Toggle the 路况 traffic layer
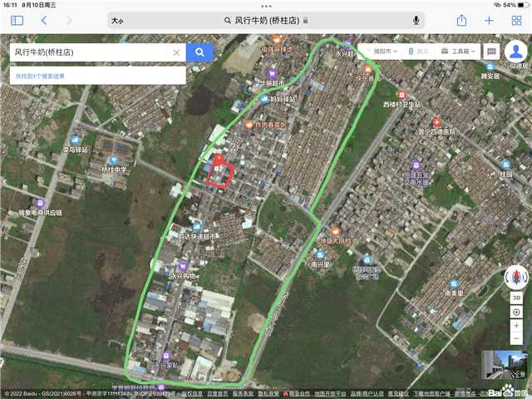The image size is (532, 399). coord(420,52)
